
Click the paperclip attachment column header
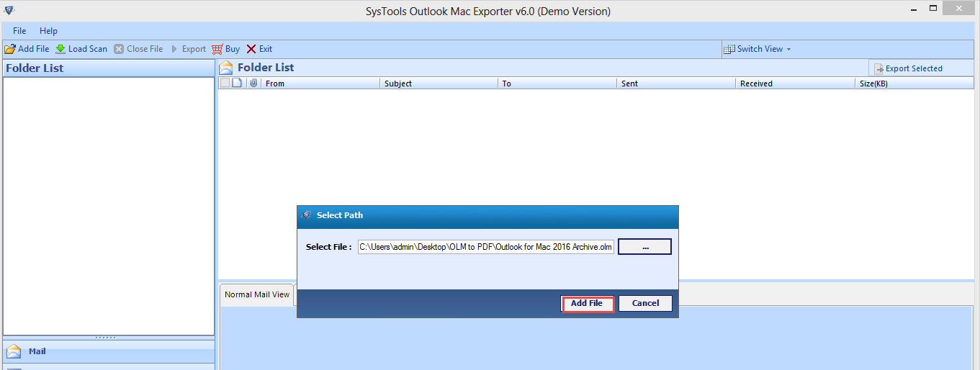pos(253,83)
